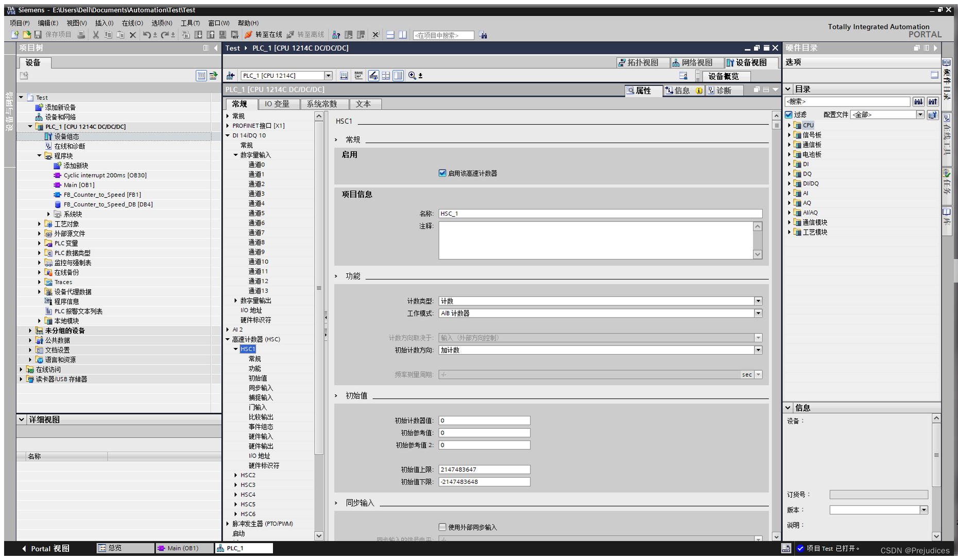Check Use external sync input checkbox
This screenshot has height=560, width=958.
pyautogui.click(x=442, y=527)
